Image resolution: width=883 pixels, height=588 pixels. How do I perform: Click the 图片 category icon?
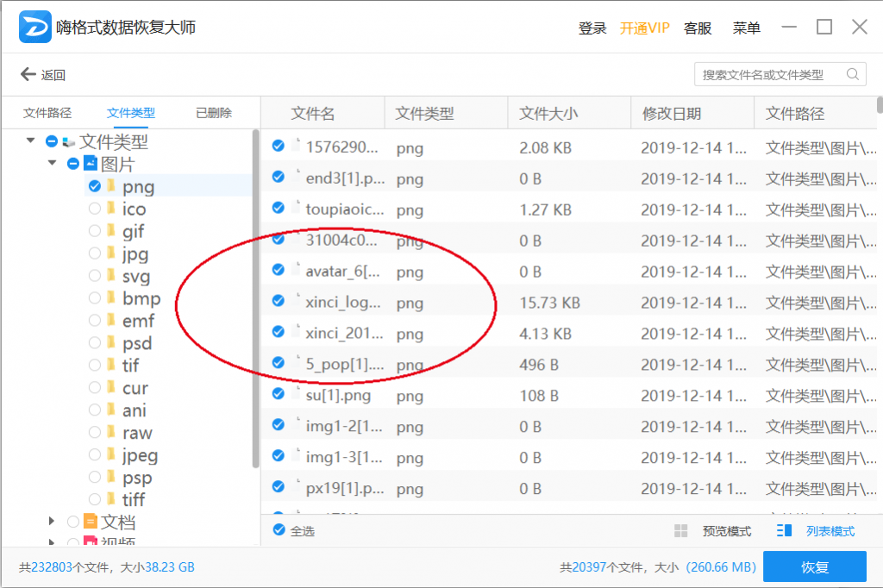click(x=90, y=163)
